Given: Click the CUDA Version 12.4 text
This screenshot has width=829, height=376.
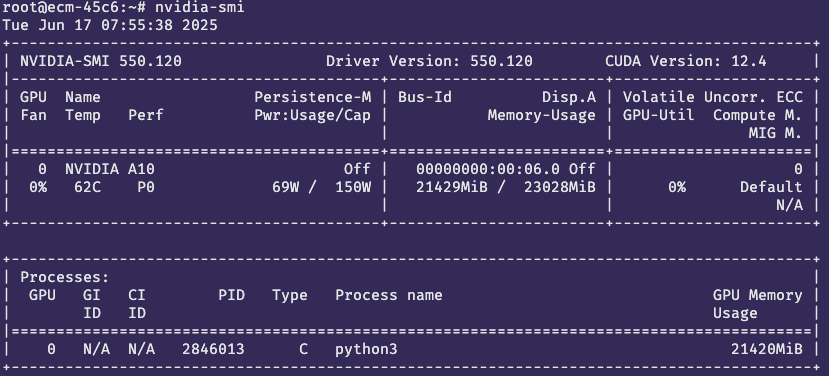Looking at the screenshot, I should click(x=686, y=61).
